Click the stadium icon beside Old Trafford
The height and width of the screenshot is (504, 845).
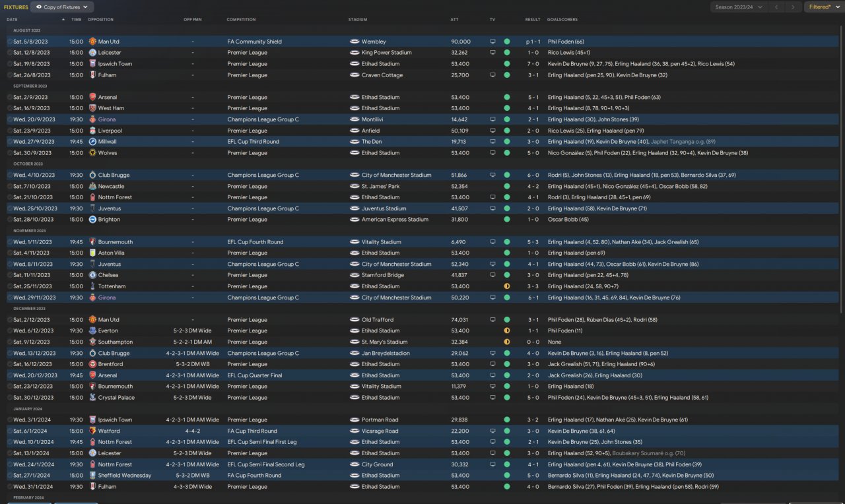click(355, 320)
